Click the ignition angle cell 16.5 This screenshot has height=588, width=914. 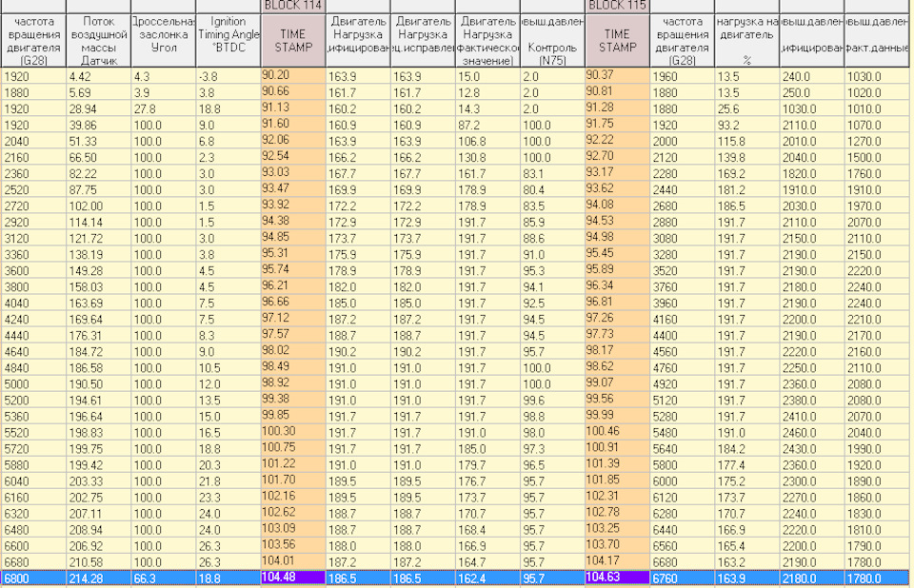click(x=228, y=433)
